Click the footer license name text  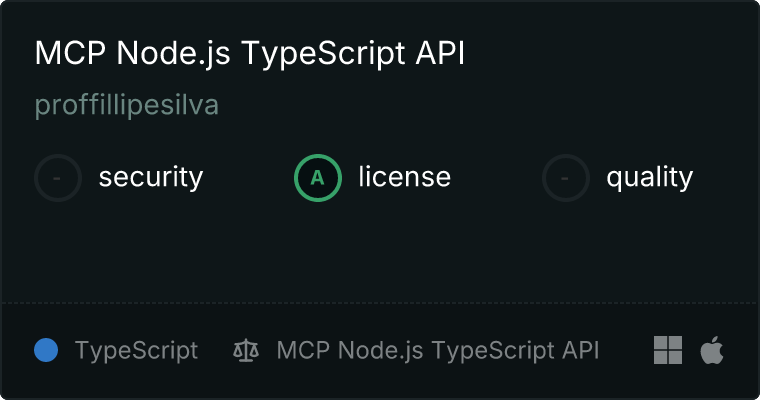(437, 350)
